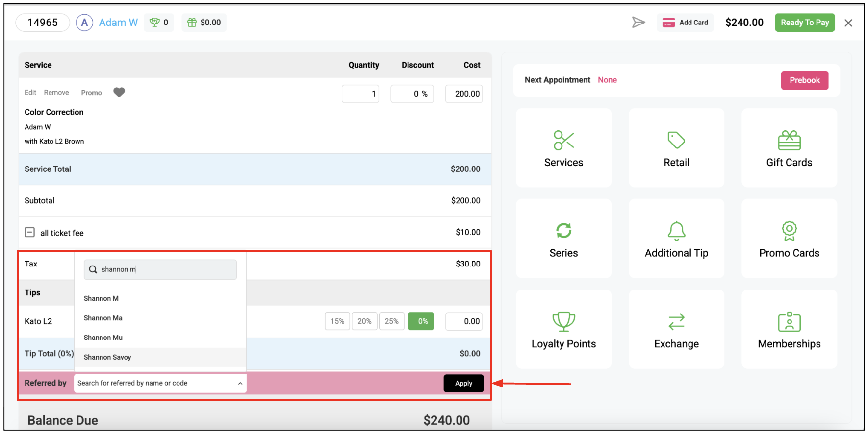Open the Series refresh tile
Image resolution: width=868 pixels, height=435 pixels.
[x=563, y=239]
